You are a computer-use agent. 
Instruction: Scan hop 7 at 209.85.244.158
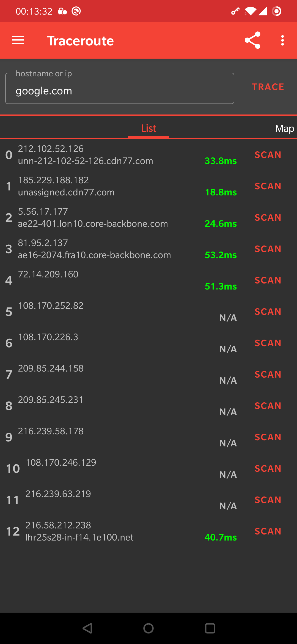(268, 375)
